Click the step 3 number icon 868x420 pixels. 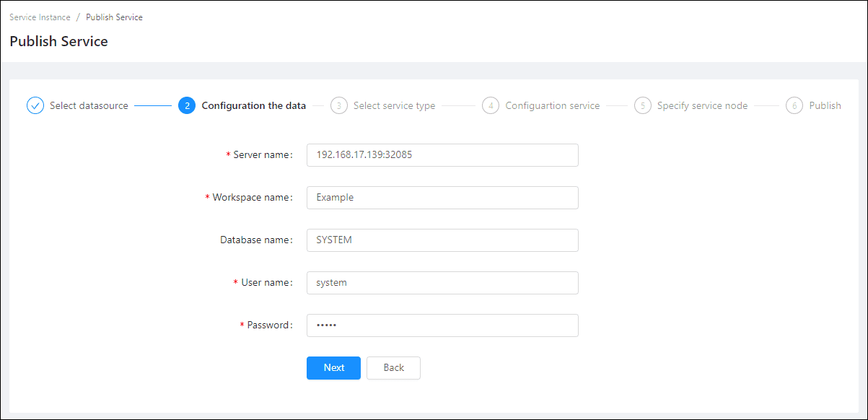(x=339, y=105)
